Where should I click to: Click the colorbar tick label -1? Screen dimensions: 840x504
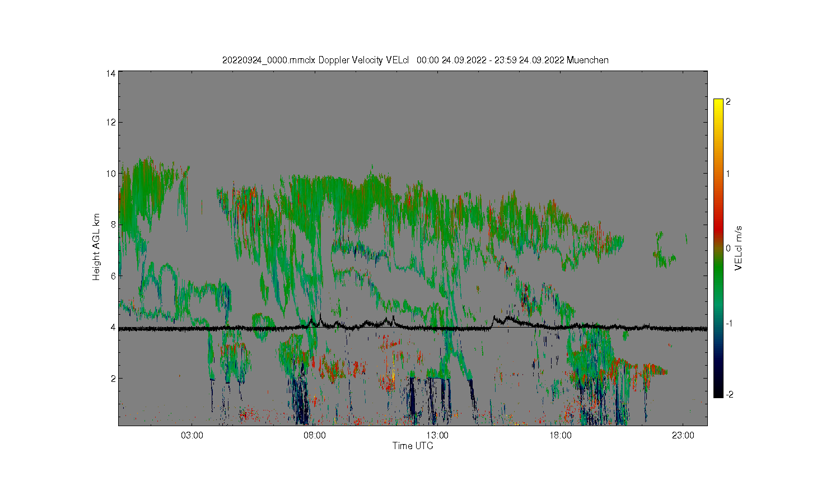(728, 324)
